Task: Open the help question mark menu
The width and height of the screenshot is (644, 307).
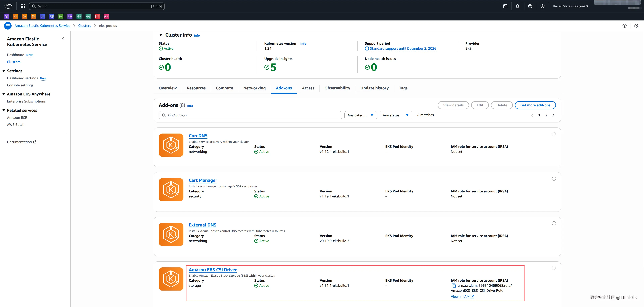Action: point(530,6)
